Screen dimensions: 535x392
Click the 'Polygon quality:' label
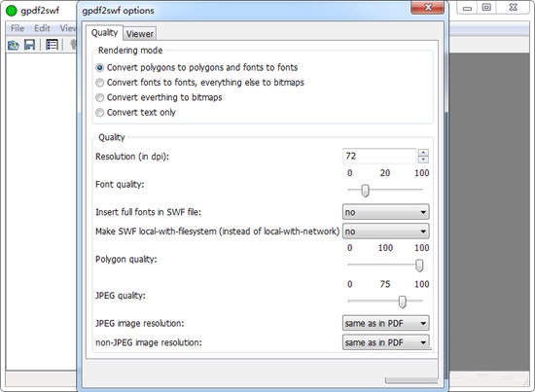[126, 260]
